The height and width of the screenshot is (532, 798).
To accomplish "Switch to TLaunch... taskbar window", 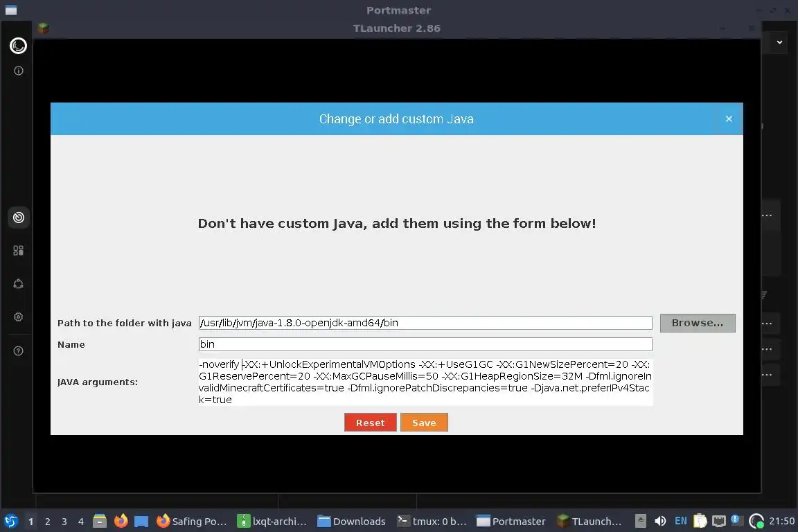I will (591, 522).
